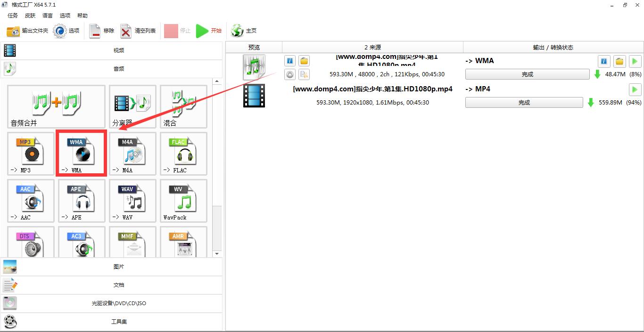644x332 pixels.
Task: Open the 皮肤 menu
Action: (x=30, y=16)
